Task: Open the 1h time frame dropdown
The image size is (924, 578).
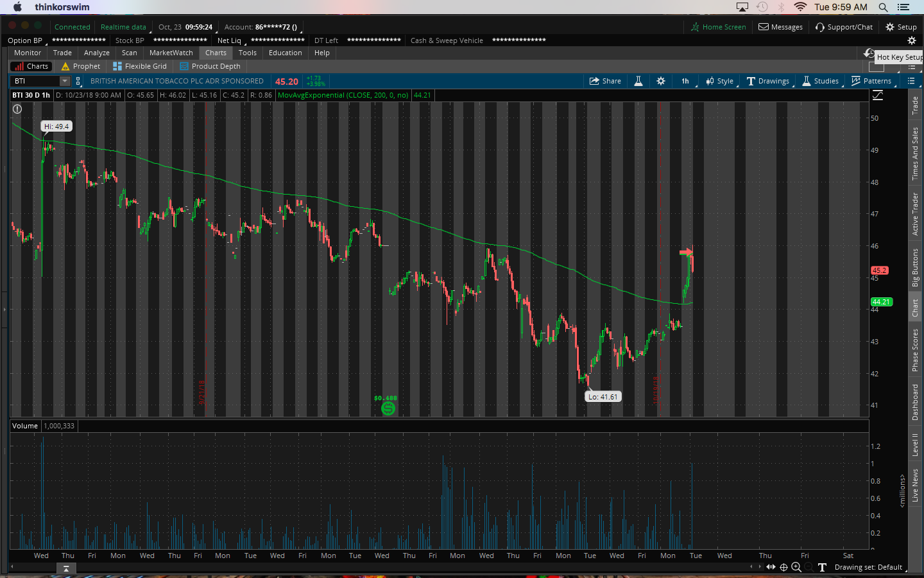Action: coord(685,81)
